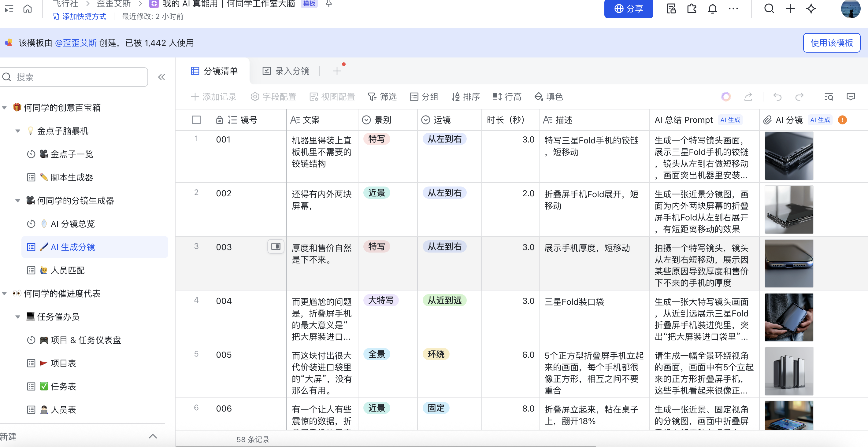The image size is (868, 447).
Task: Toggle the select-all checkbox in the header
Action: point(196,120)
